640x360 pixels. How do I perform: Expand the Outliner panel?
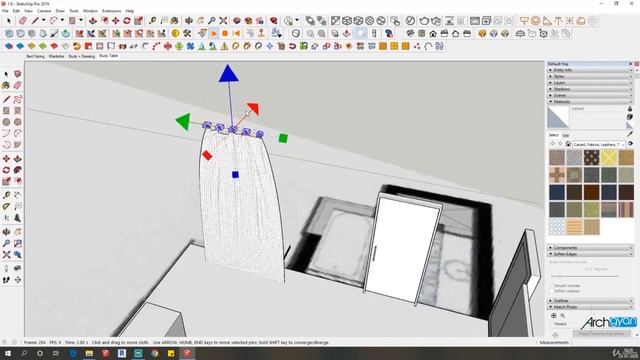tap(590, 301)
